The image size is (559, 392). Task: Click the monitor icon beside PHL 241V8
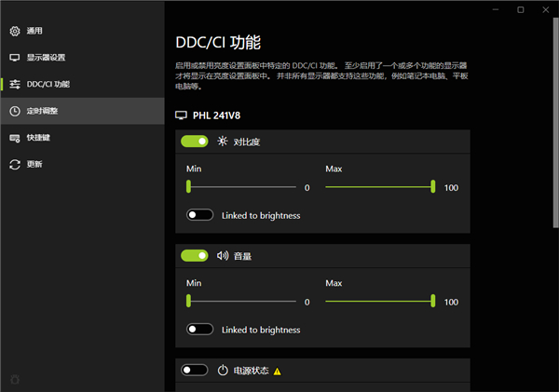pyautogui.click(x=181, y=115)
